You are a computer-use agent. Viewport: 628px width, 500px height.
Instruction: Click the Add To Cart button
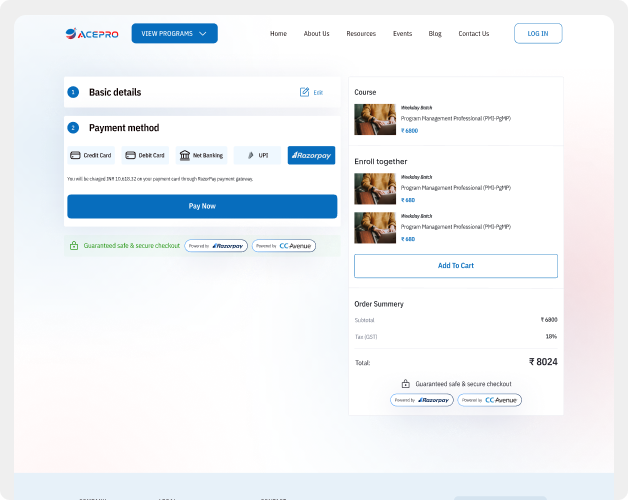[456, 266]
